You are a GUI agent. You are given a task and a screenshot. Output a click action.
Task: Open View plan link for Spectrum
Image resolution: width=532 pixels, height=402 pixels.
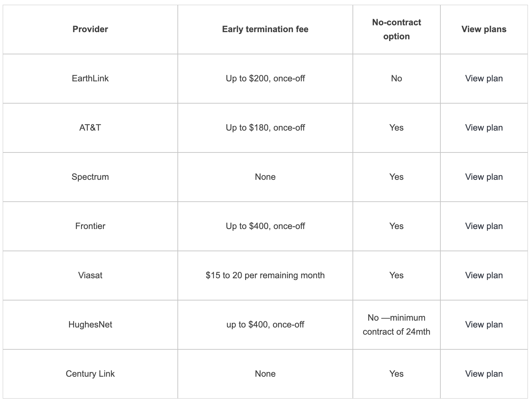[x=484, y=177]
